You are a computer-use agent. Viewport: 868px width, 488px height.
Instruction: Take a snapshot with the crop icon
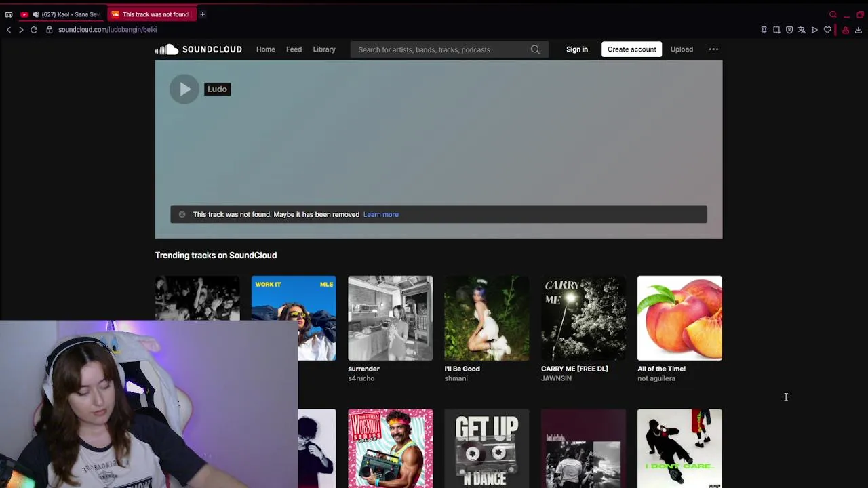click(x=776, y=30)
